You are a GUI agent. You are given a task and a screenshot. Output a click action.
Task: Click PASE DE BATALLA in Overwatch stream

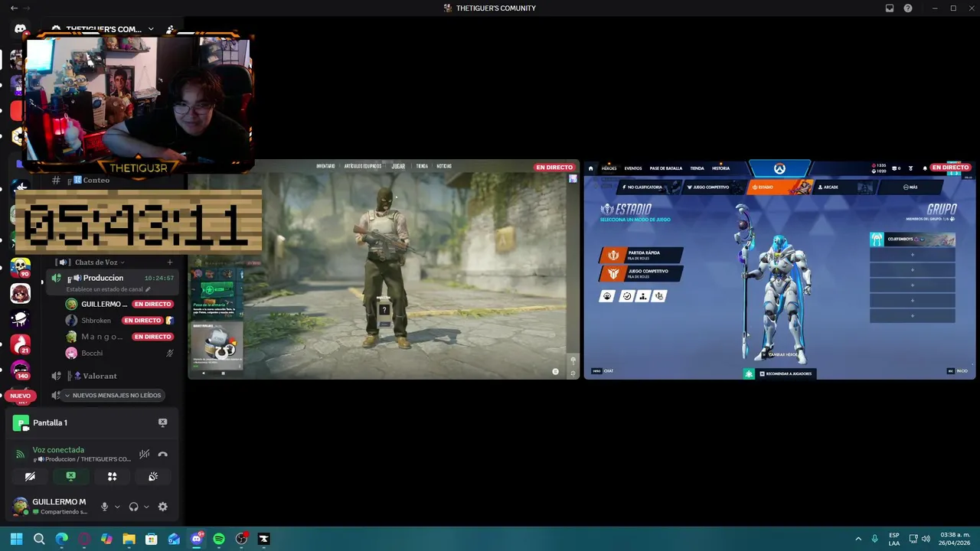[x=665, y=168]
